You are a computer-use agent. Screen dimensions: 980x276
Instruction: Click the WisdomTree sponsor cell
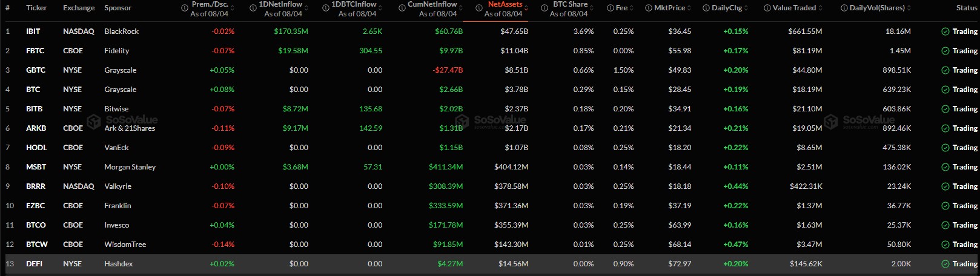(125, 245)
